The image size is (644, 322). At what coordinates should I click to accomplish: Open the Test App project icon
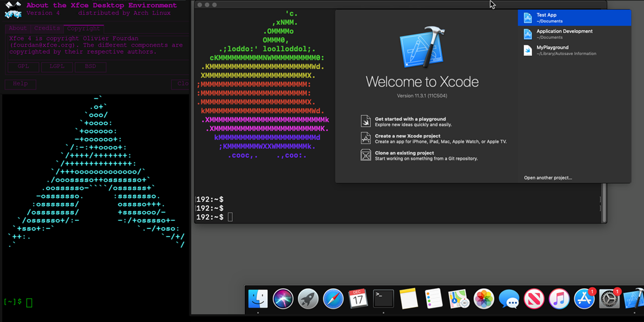528,17
